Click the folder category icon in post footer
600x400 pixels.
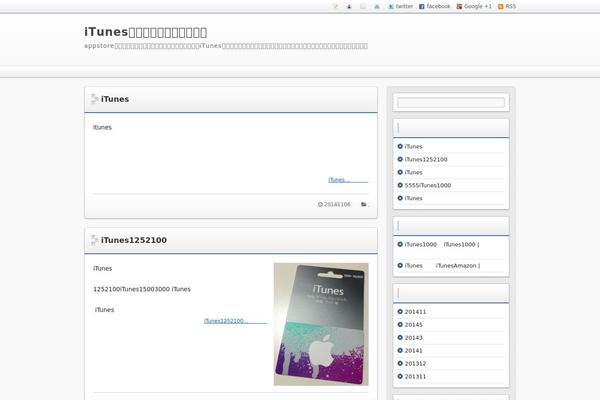tap(364, 204)
